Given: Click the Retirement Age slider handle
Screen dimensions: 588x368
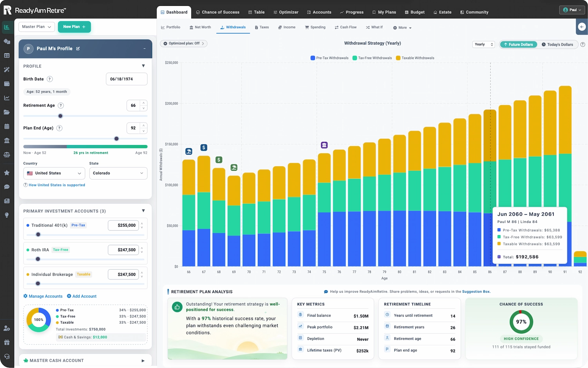Looking at the screenshot, I should pos(60,116).
